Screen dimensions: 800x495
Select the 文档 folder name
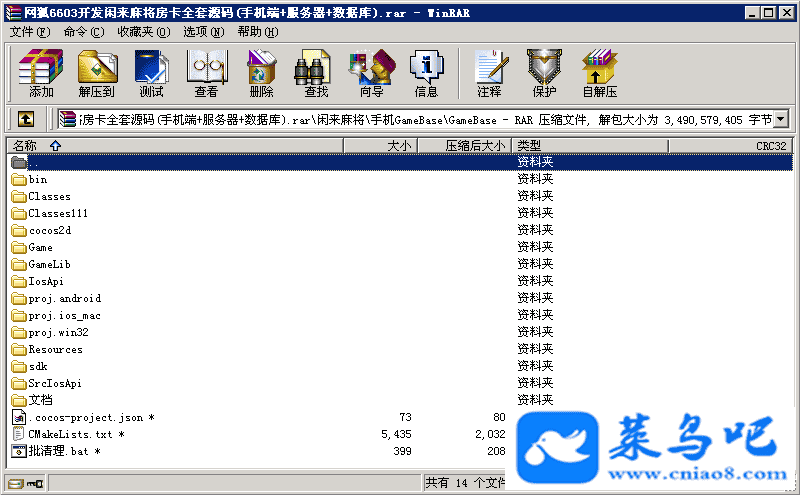(40, 400)
